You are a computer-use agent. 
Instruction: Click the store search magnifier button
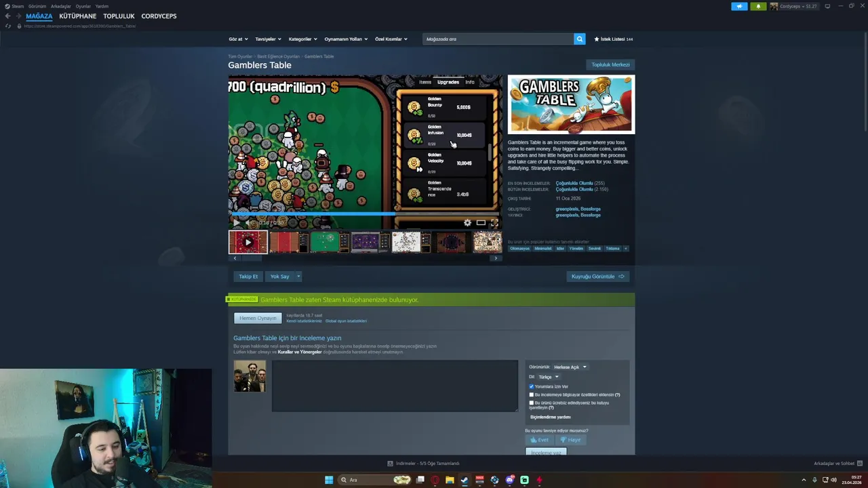click(580, 39)
